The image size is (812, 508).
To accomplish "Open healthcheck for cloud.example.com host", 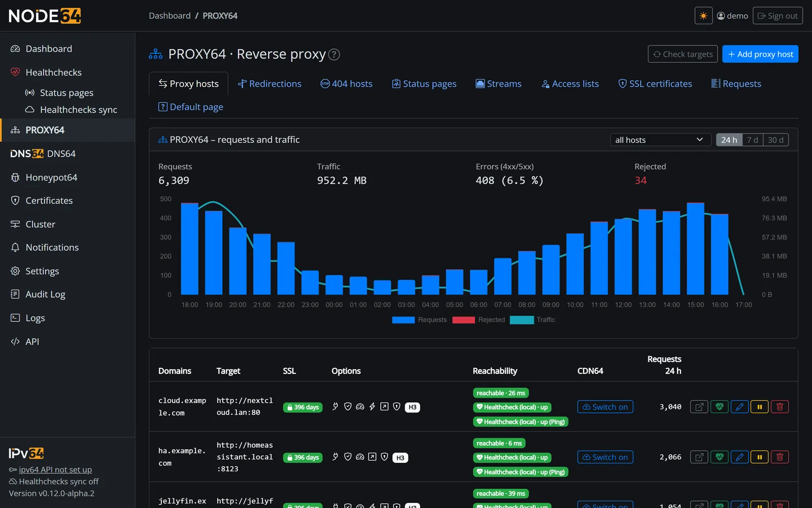I will click(x=719, y=407).
